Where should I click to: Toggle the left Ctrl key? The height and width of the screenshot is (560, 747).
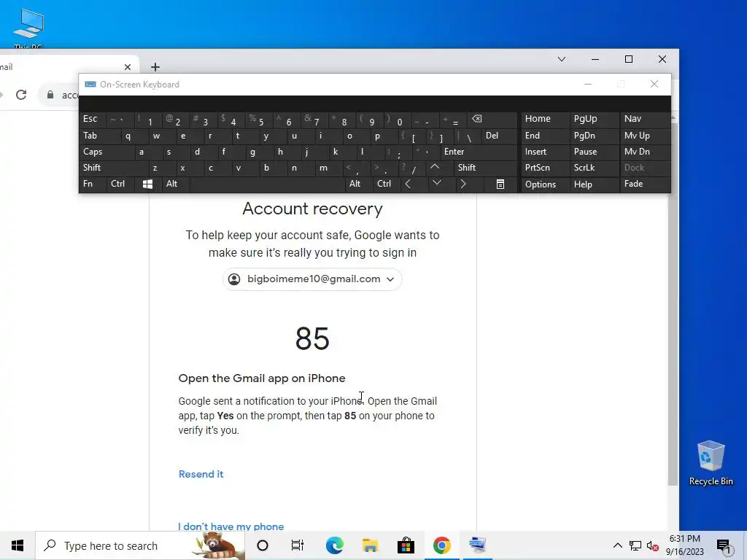(x=120, y=184)
